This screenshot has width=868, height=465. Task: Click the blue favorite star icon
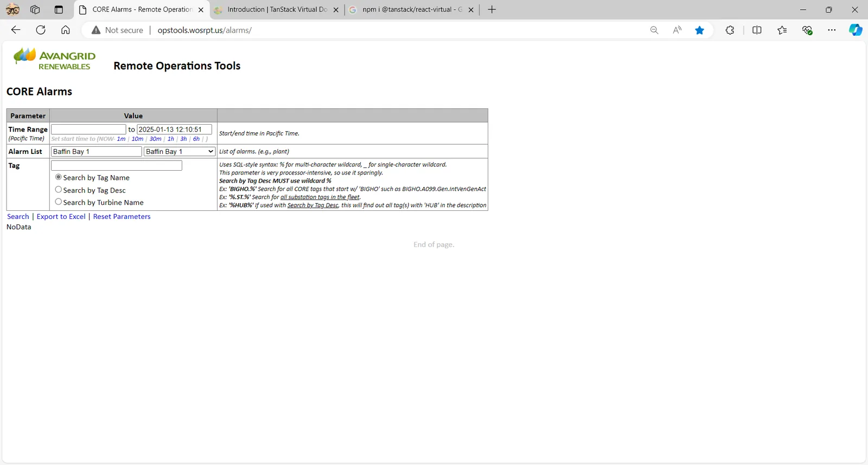700,30
